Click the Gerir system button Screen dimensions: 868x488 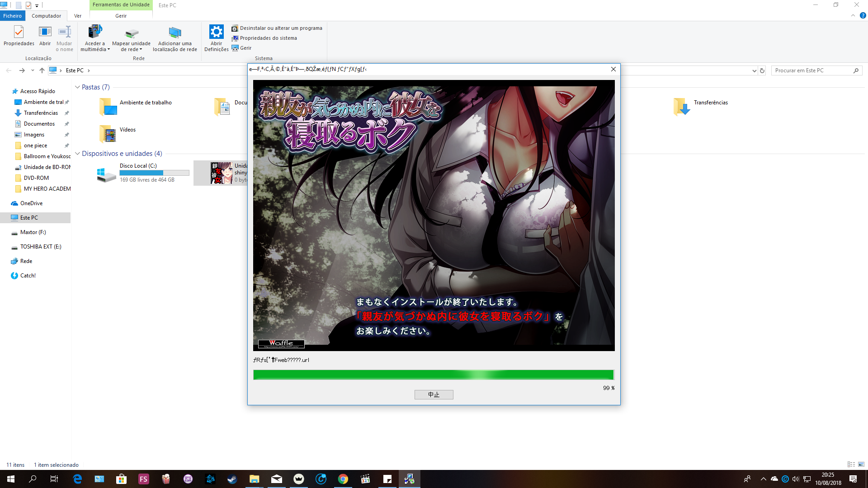point(241,48)
